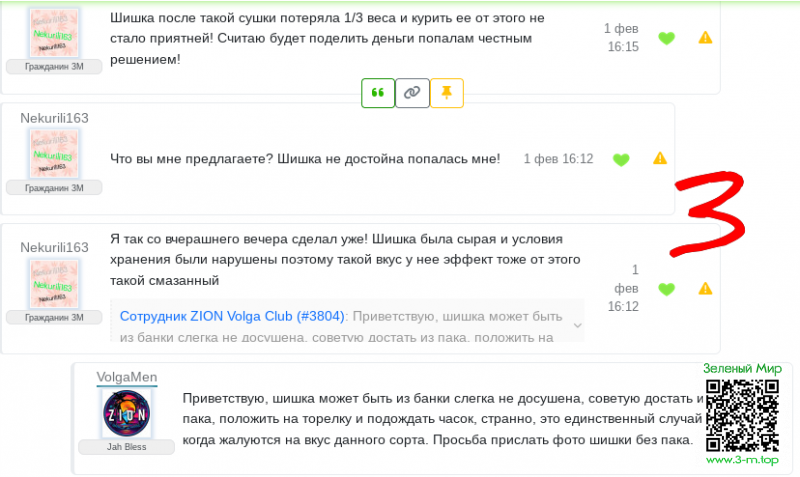Click the chain link icon button
800x477 pixels.
coord(412,93)
